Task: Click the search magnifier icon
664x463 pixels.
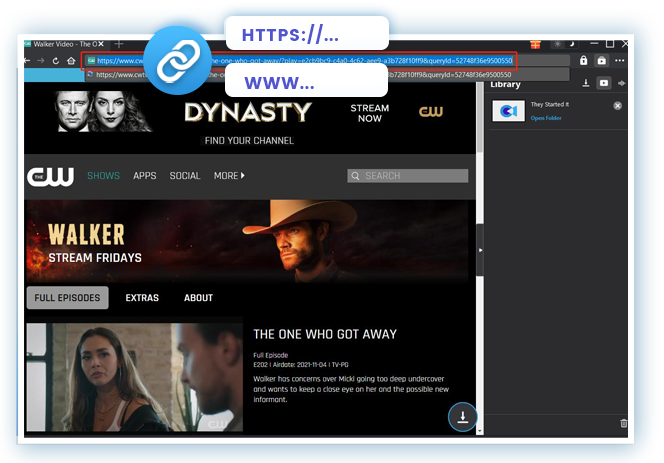Action: coord(355,176)
